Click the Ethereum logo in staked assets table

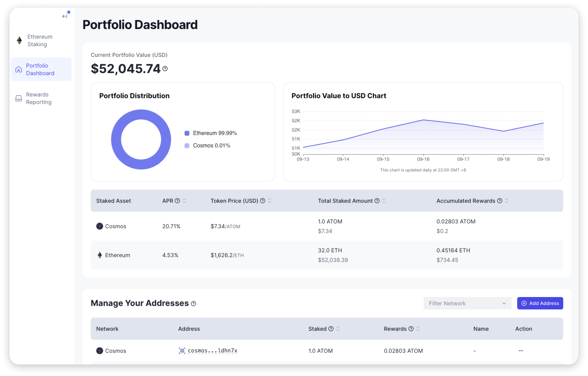[100, 255]
